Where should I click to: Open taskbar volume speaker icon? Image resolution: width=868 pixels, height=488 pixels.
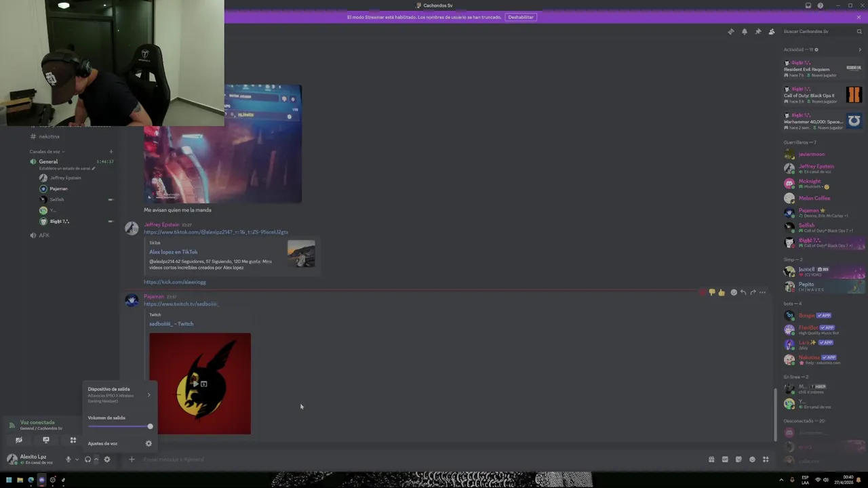(825, 480)
